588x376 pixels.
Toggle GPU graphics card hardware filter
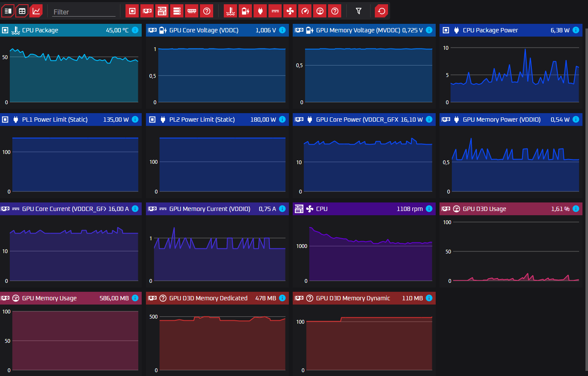pyautogui.click(x=147, y=11)
